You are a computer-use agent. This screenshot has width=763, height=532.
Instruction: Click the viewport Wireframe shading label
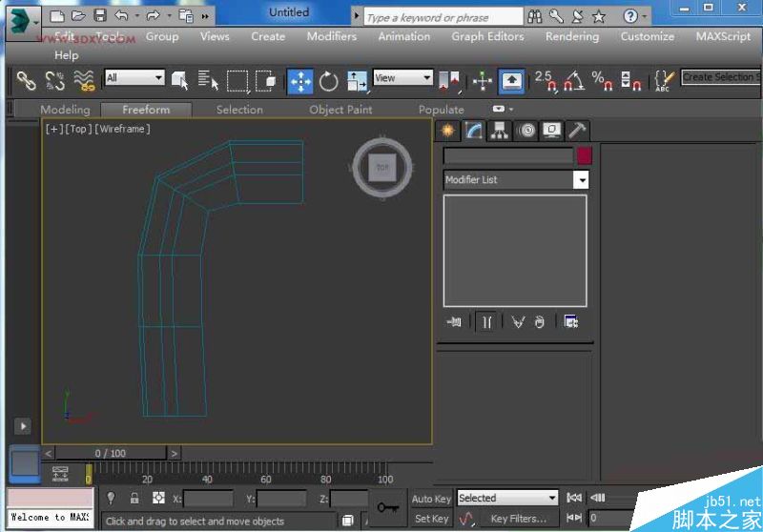(x=122, y=129)
